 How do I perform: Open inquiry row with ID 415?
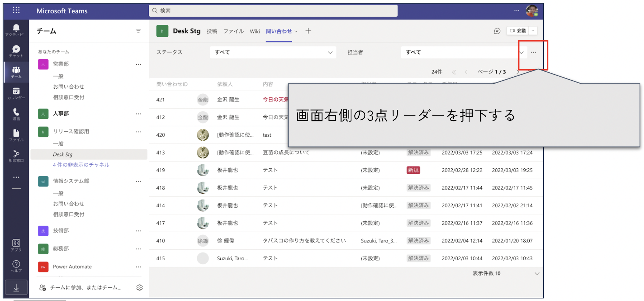pos(346,258)
